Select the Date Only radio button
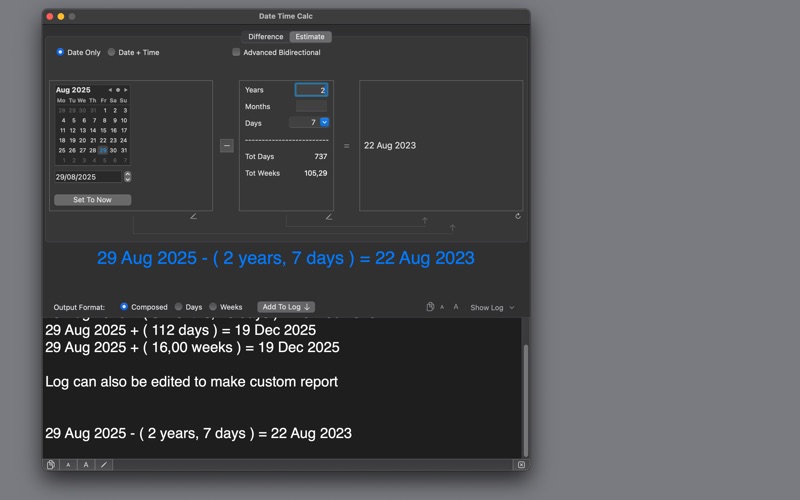The image size is (800, 500). pos(60,52)
